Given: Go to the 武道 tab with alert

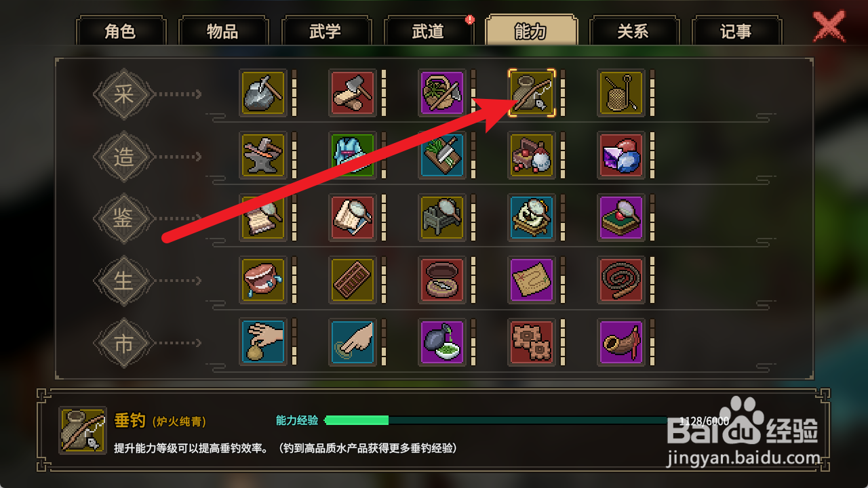Looking at the screenshot, I should 429,31.
